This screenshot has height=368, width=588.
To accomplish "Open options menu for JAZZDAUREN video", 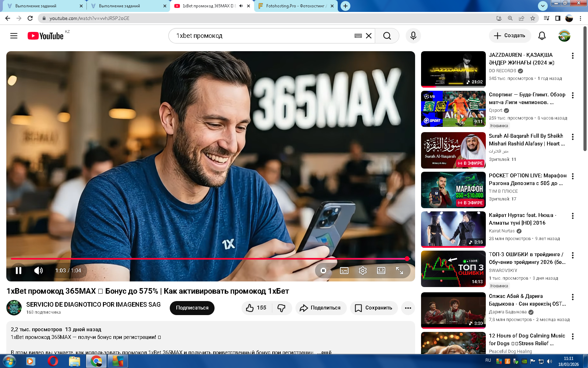I will click(x=573, y=56).
